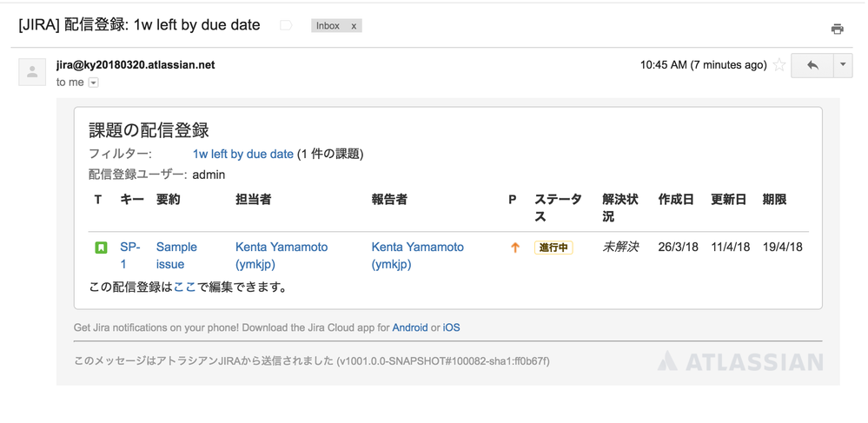Star this message from jira

(779, 65)
